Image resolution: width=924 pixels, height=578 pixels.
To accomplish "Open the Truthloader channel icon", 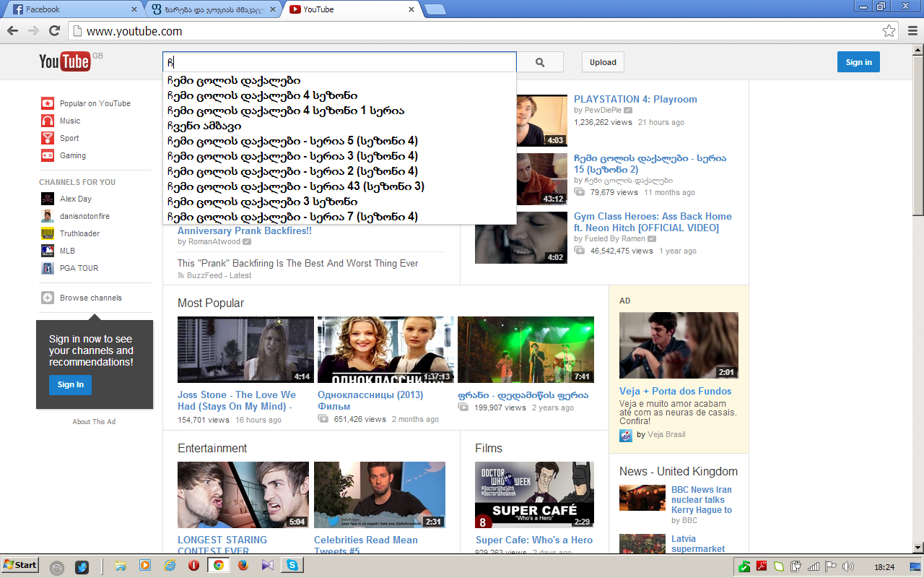I will tap(48, 233).
